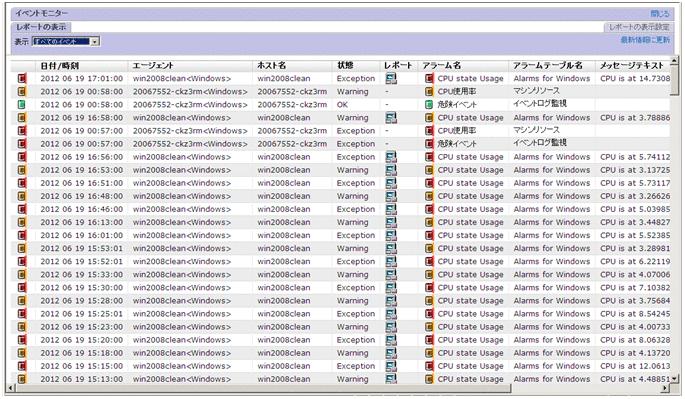Open report icon for 16:48:00 event
Image resolution: width=685 pixels, height=399 pixels.
(x=391, y=196)
